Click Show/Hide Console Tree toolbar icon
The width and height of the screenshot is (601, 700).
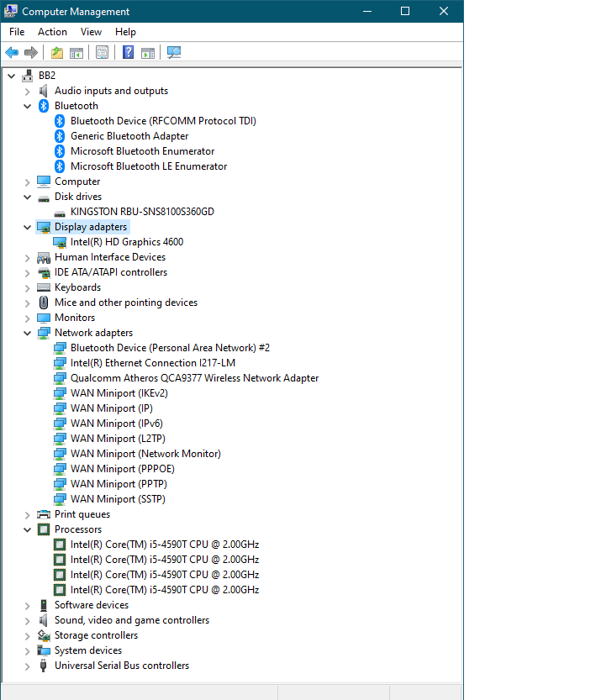coord(76,53)
